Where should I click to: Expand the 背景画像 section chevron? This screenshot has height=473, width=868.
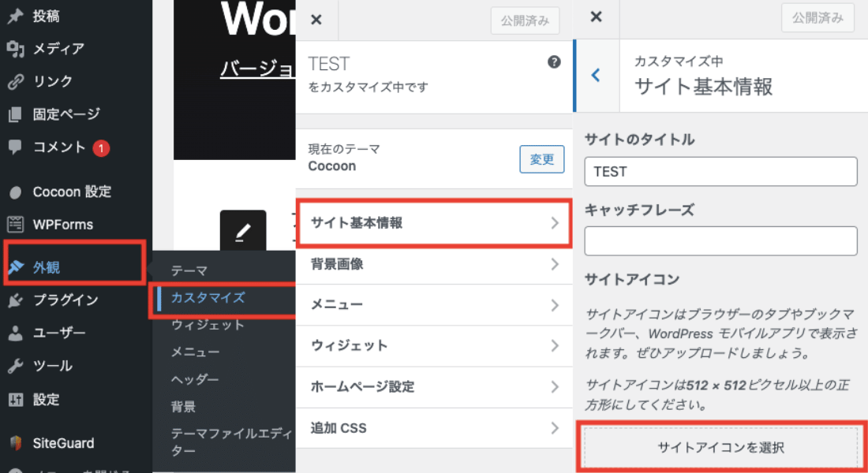pyautogui.click(x=555, y=264)
